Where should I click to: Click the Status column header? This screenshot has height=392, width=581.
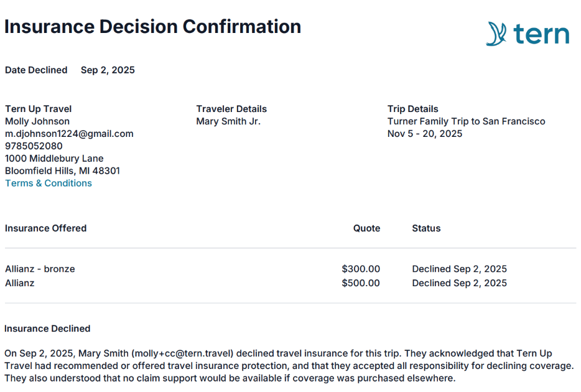[x=426, y=228]
